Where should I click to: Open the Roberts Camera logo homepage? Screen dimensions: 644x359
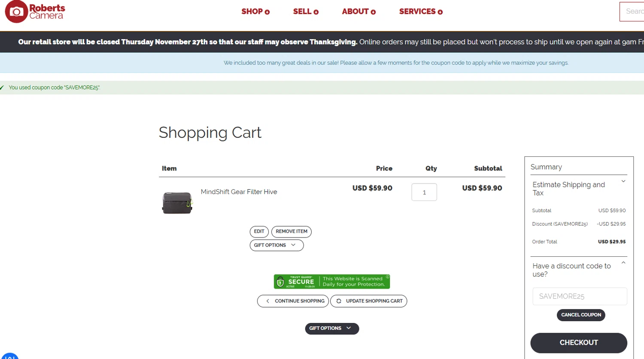tap(35, 12)
